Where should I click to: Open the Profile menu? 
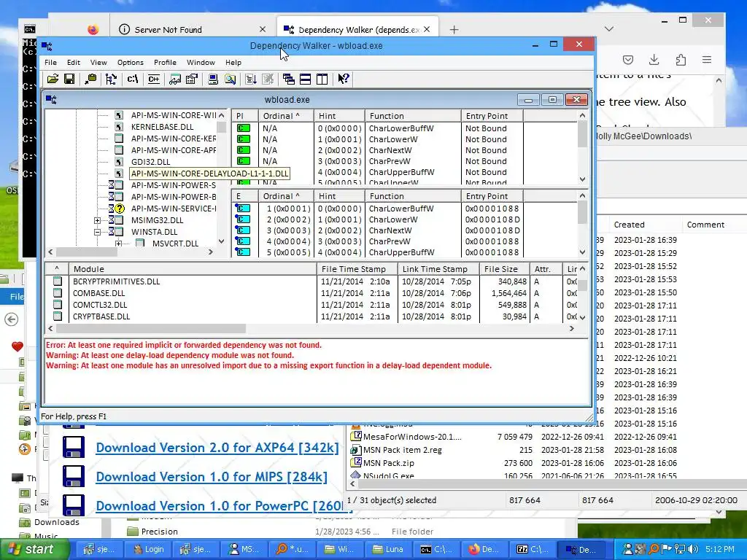pos(165,63)
